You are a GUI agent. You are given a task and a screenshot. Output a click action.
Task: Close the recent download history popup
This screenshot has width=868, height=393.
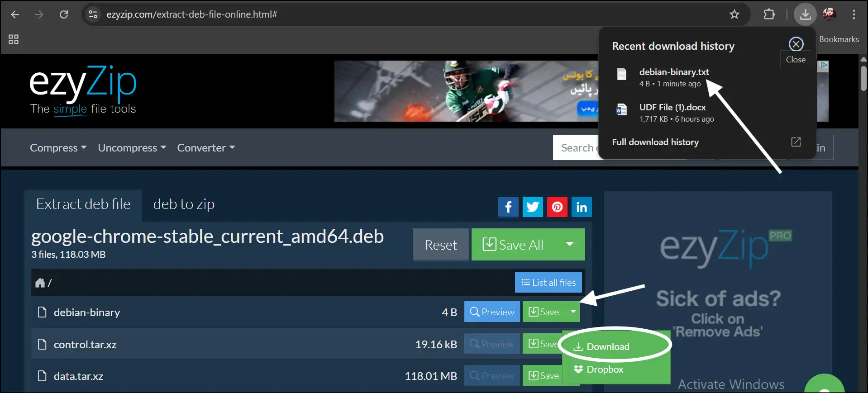(x=796, y=44)
